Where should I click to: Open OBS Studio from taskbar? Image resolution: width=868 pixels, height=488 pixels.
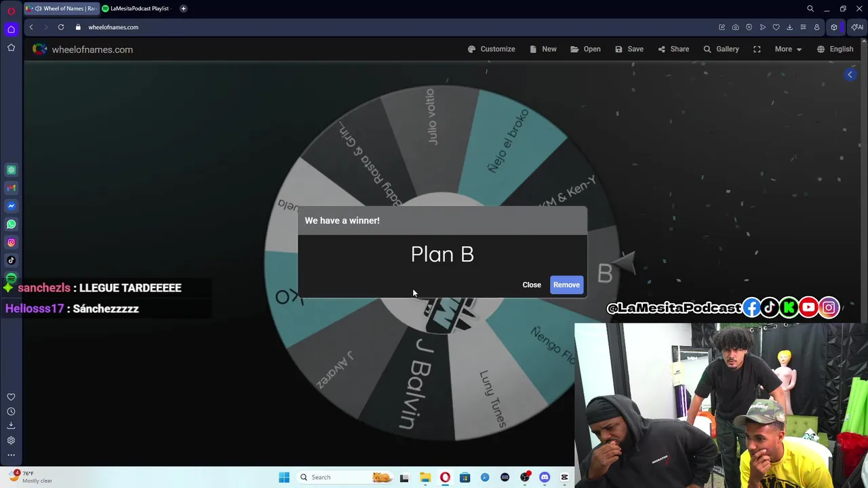[525, 477]
